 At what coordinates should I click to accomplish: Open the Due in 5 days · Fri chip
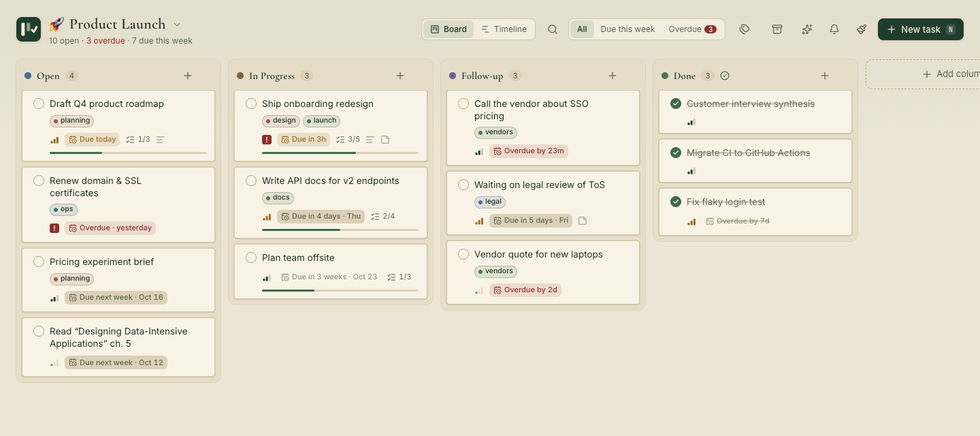click(531, 221)
